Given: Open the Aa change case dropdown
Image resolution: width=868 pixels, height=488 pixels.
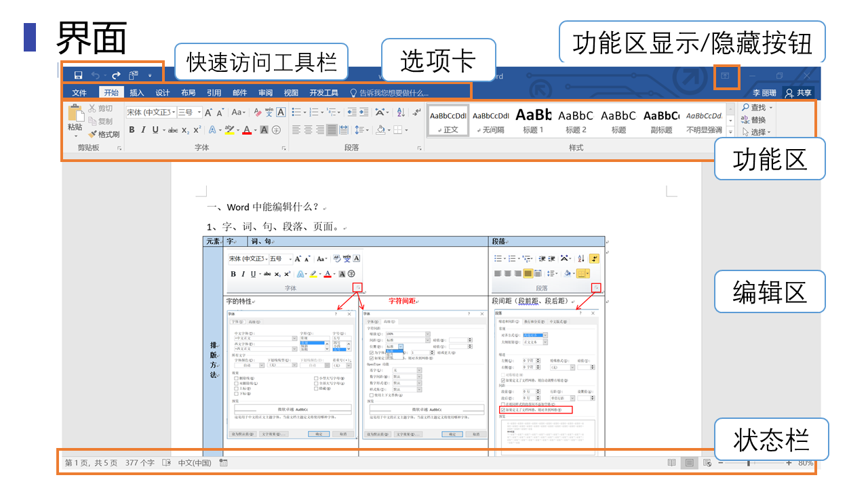Looking at the screenshot, I should click(x=238, y=113).
